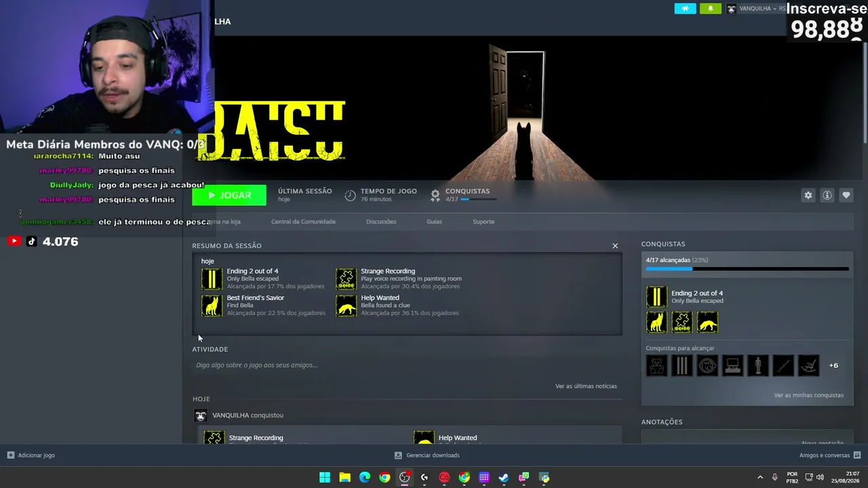The image size is (868, 488).
Task: Click locked rocking chair achievement icon
Action: 808,365
